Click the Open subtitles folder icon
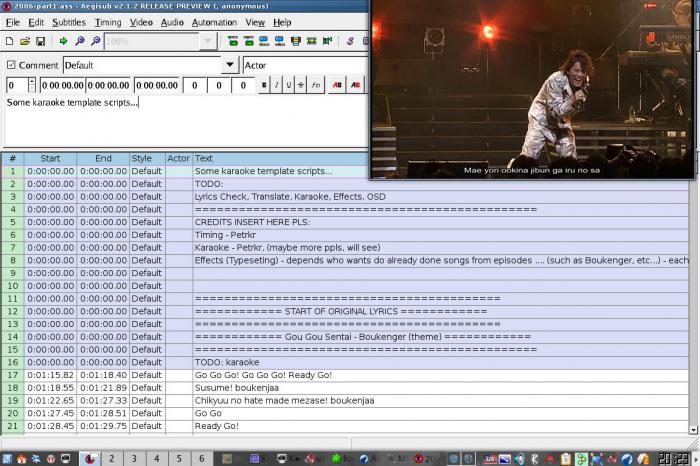The image size is (700, 466). click(x=25, y=42)
